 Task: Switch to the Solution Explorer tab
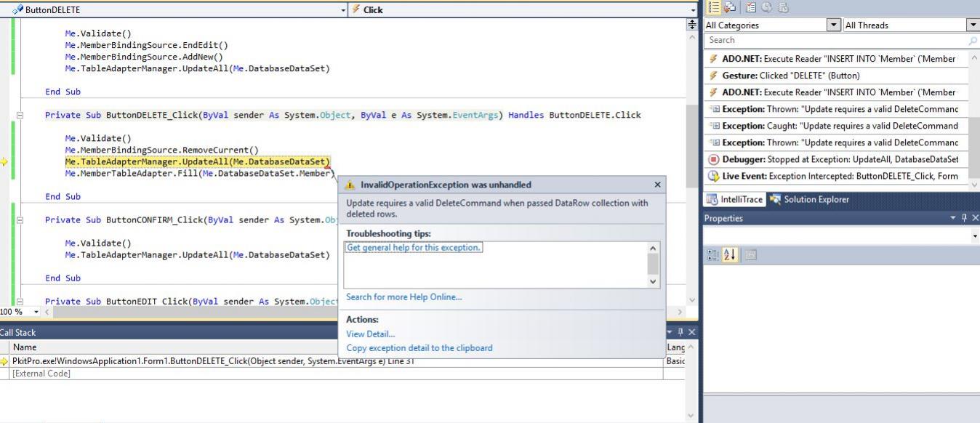[x=808, y=199]
